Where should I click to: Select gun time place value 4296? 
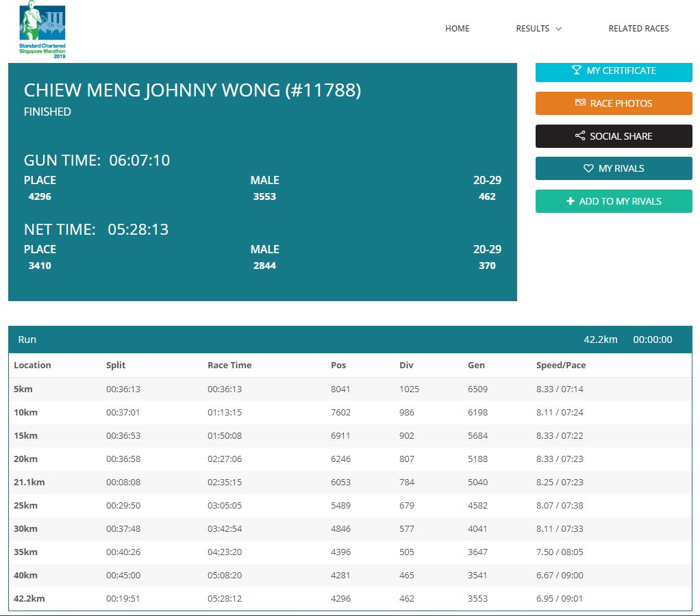40,196
